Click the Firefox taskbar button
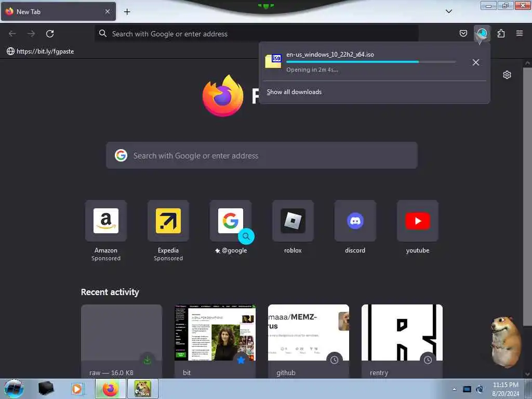The height and width of the screenshot is (399, 532). tap(110, 389)
